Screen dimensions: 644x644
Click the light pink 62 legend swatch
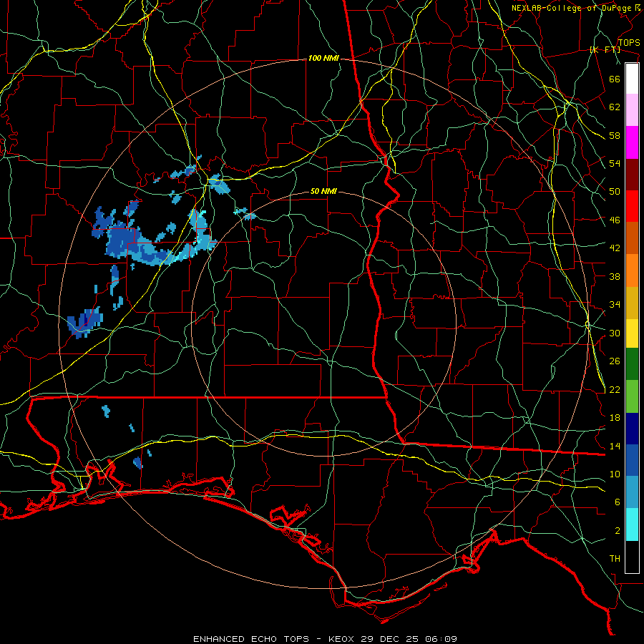[x=632, y=109]
